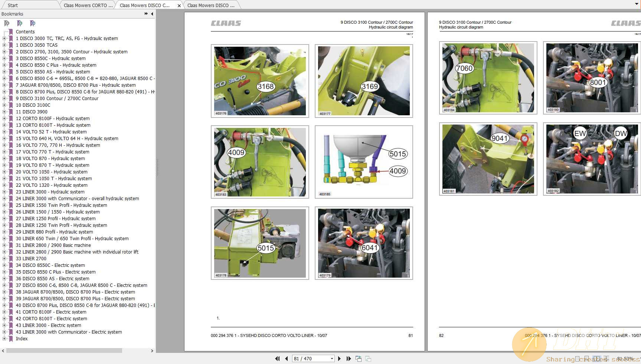Click bookmark icon of 14 VOLTO 52 T
Screen dimensions: 641x364
11,132
